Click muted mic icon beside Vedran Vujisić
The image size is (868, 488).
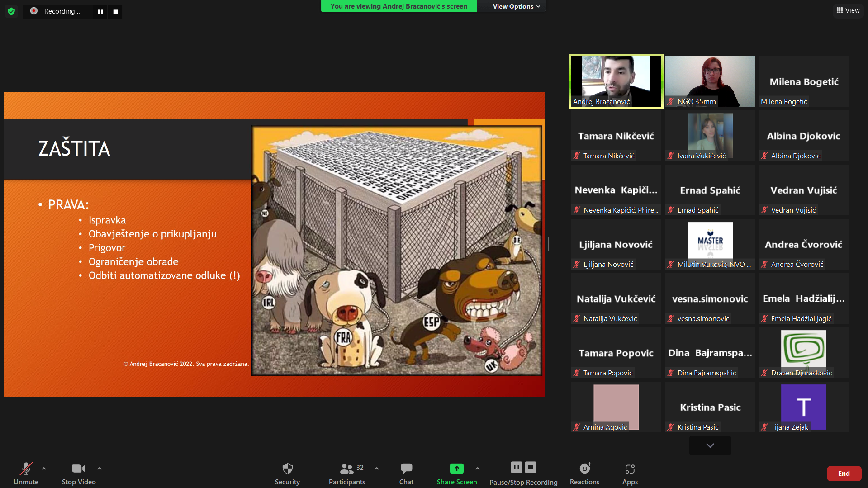tap(764, 210)
